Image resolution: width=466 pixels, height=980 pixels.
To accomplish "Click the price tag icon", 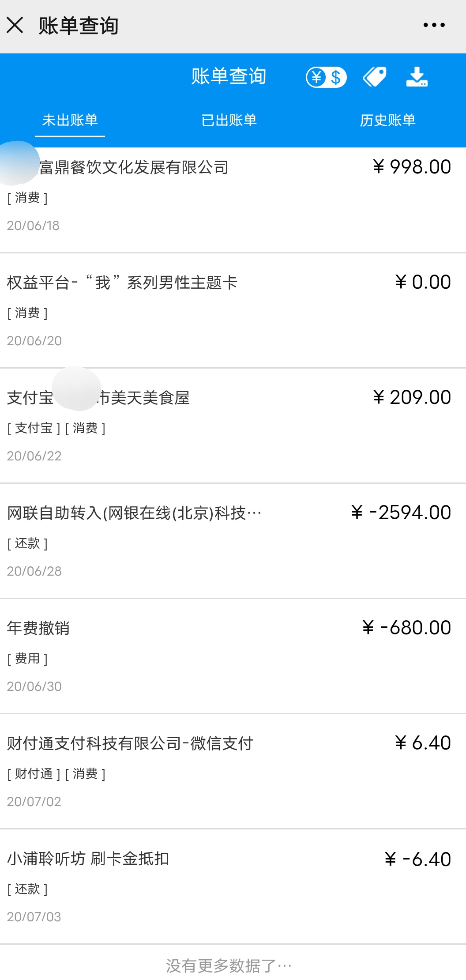I will point(375,77).
